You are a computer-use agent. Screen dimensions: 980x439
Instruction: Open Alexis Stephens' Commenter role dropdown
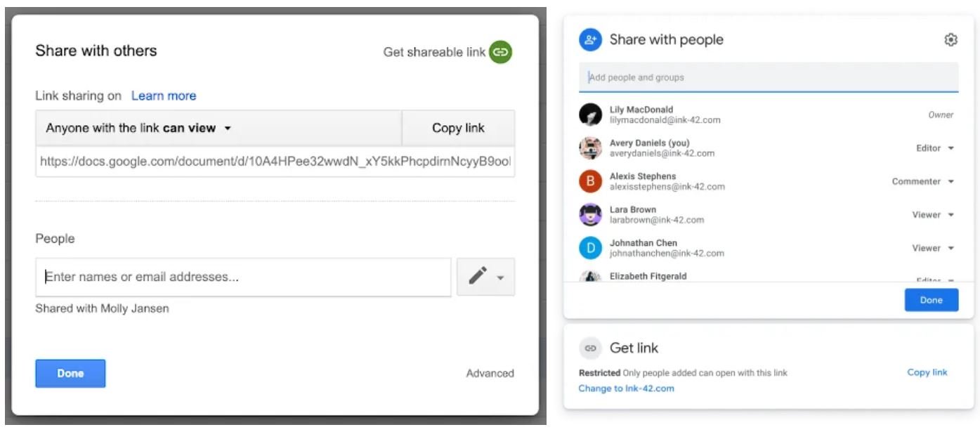923,181
